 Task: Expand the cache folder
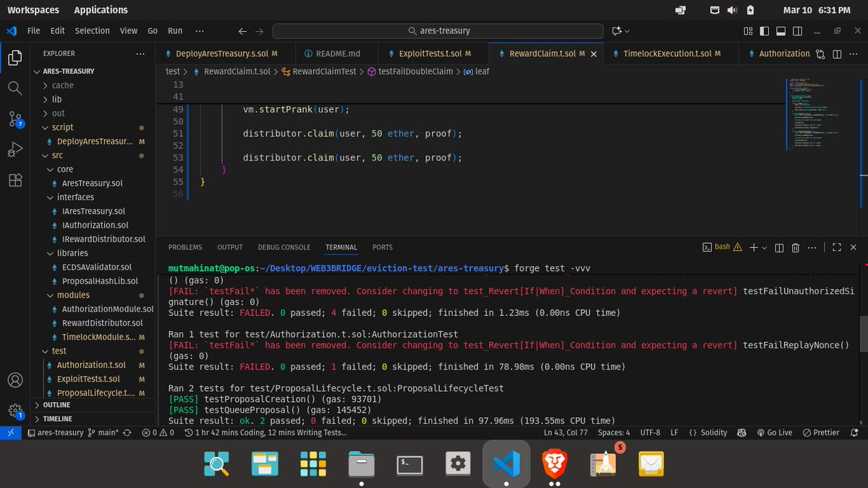click(x=93, y=85)
